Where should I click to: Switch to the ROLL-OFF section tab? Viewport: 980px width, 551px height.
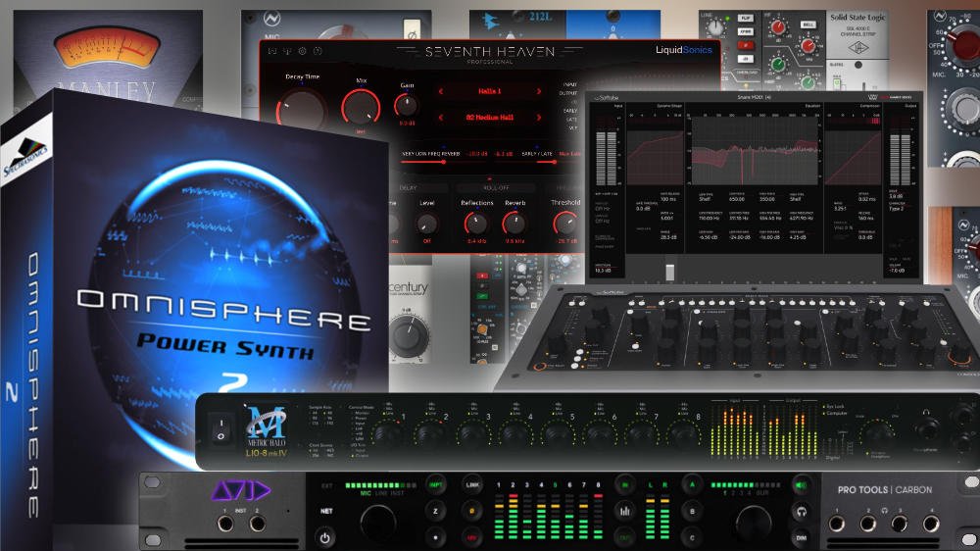[496, 187]
